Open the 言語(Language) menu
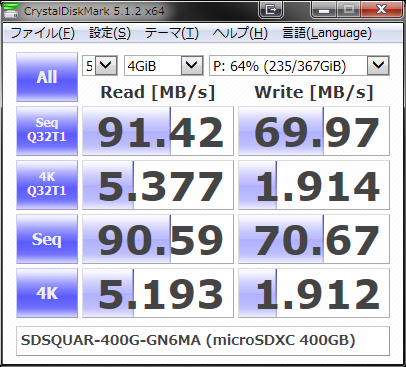The width and height of the screenshot is (406, 367). point(327,33)
